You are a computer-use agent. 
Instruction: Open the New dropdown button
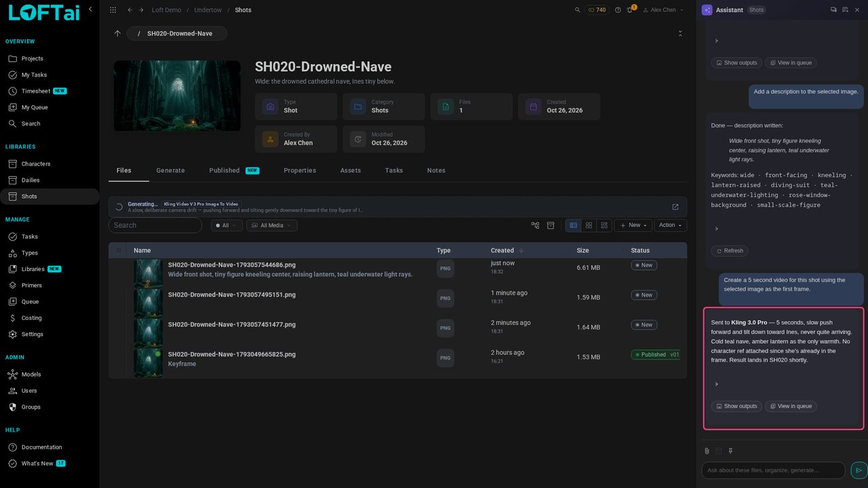click(633, 225)
